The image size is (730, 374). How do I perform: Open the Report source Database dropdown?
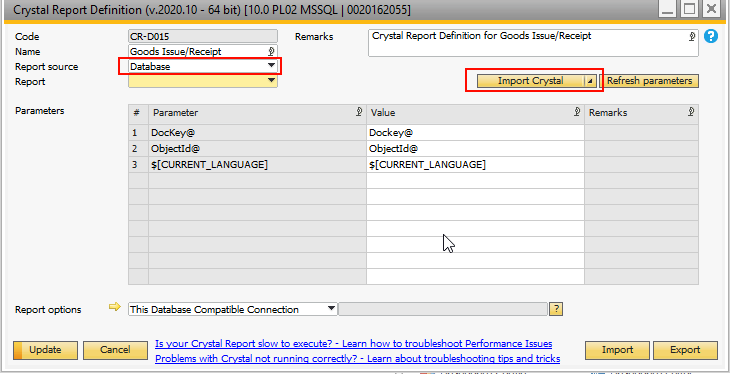pos(271,66)
